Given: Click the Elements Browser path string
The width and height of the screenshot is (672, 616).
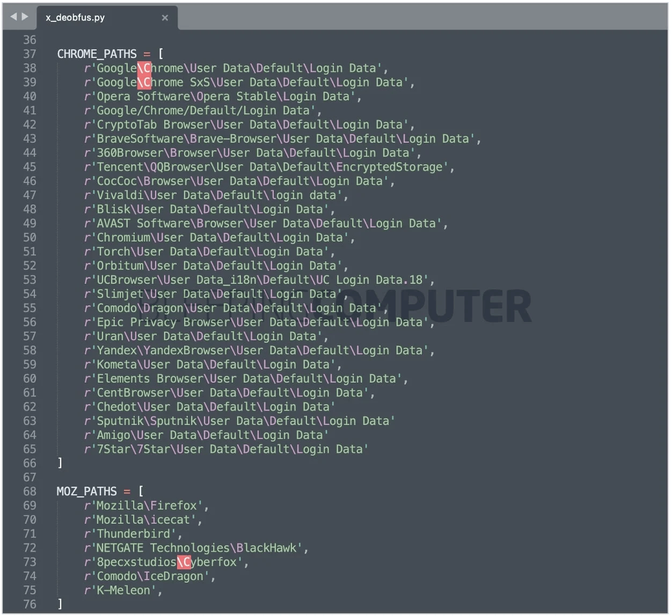Looking at the screenshot, I should pos(243,379).
